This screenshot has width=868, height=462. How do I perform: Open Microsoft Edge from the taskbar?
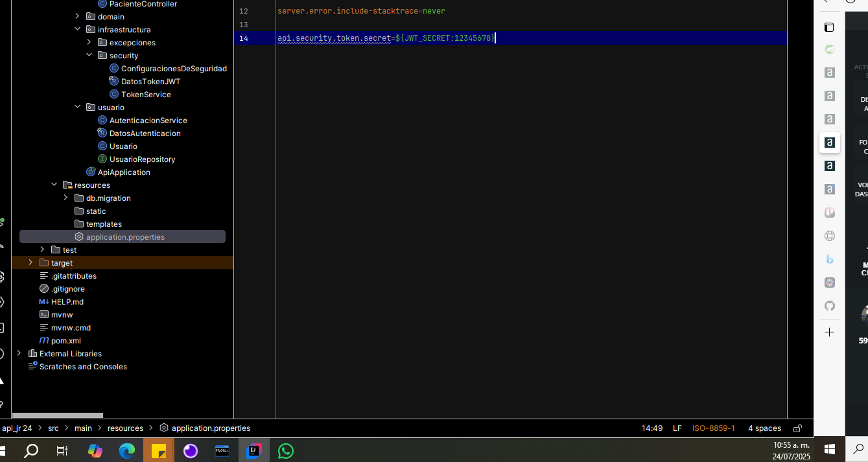pyautogui.click(x=127, y=450)
